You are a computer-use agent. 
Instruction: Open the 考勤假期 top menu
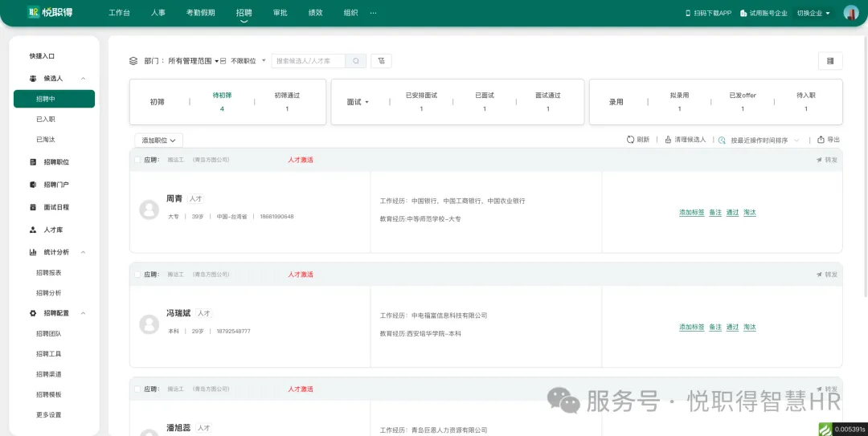pyautogui.click(x=200, y=13)
